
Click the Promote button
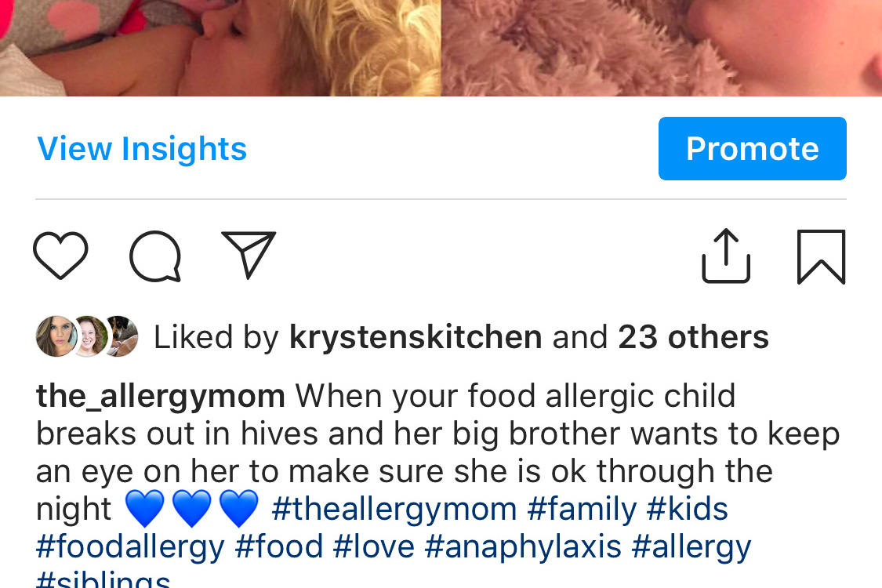point(752,148)
